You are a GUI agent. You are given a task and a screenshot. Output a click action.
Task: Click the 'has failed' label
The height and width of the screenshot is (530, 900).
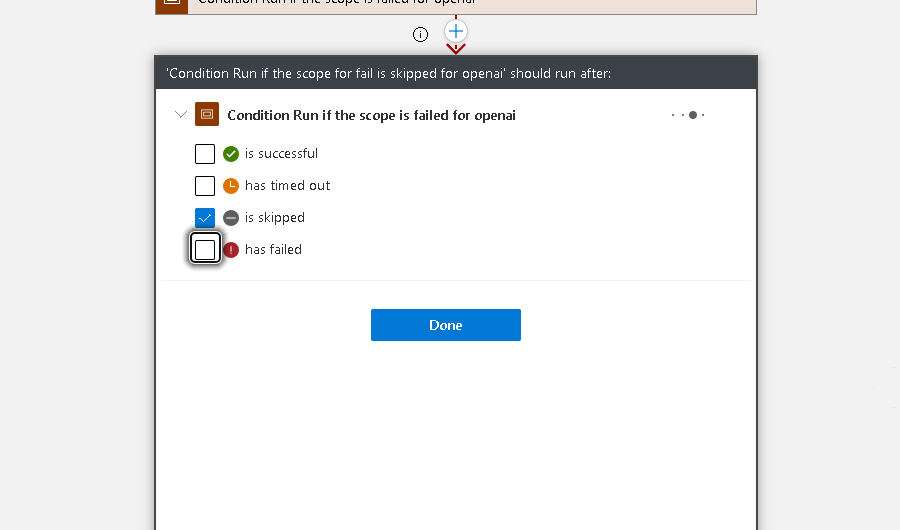(x=273, y=249)
